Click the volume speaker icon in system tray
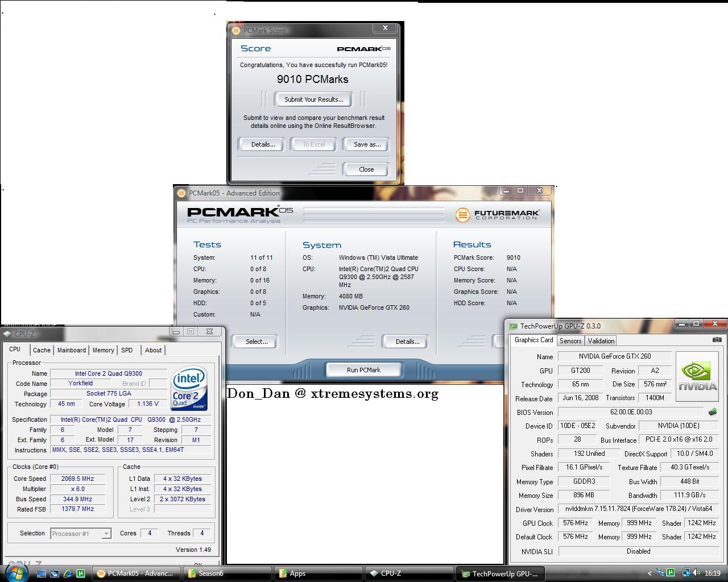Image resolution: width=728 pixels, height=582 pixels. (697, 573)
